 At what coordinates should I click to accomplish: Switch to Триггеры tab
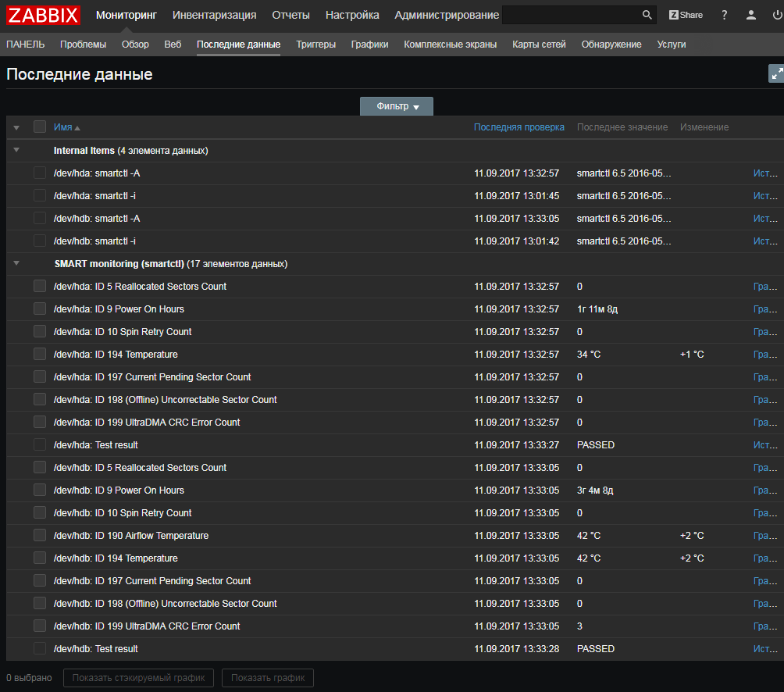(315, 45)
